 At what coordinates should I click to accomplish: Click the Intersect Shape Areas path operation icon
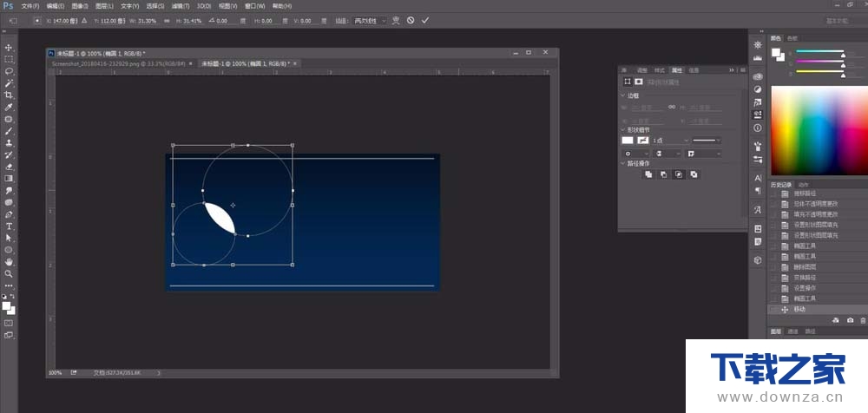(x=678, y=174)
